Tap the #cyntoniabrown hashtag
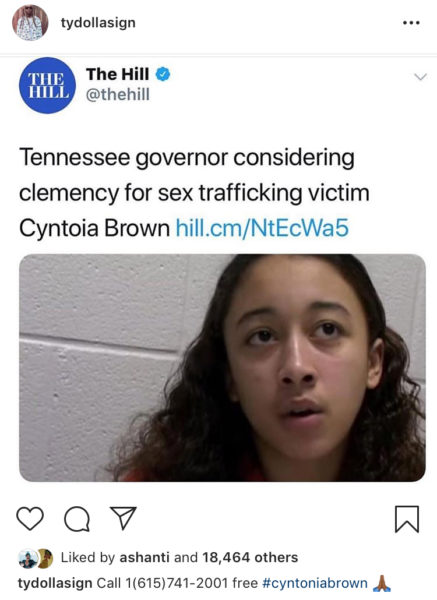Image resolution: width=437 pixels, height=600 pixels. (315, 583)
